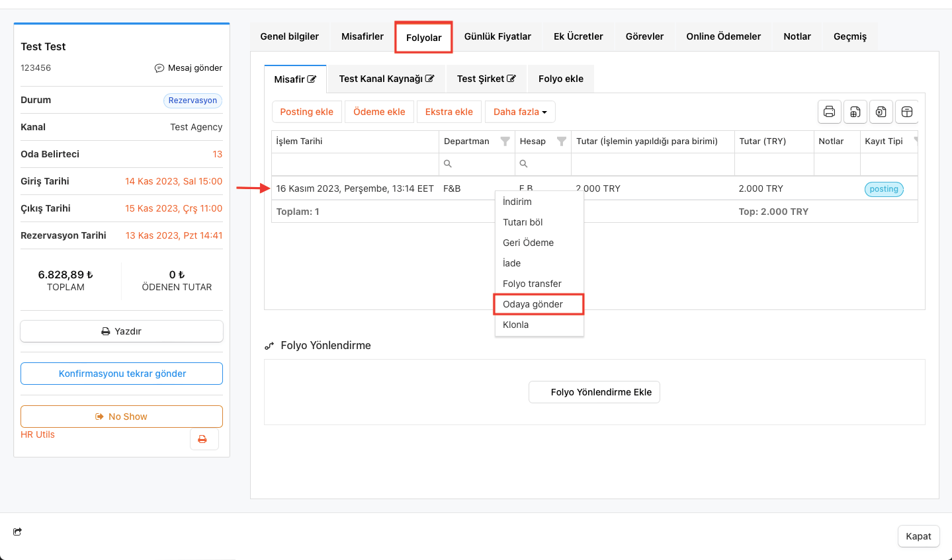This screenshot has width=952, height=560.
Task: Click the printer icon in the folio toolbar
Action: (x=829, y=112)
